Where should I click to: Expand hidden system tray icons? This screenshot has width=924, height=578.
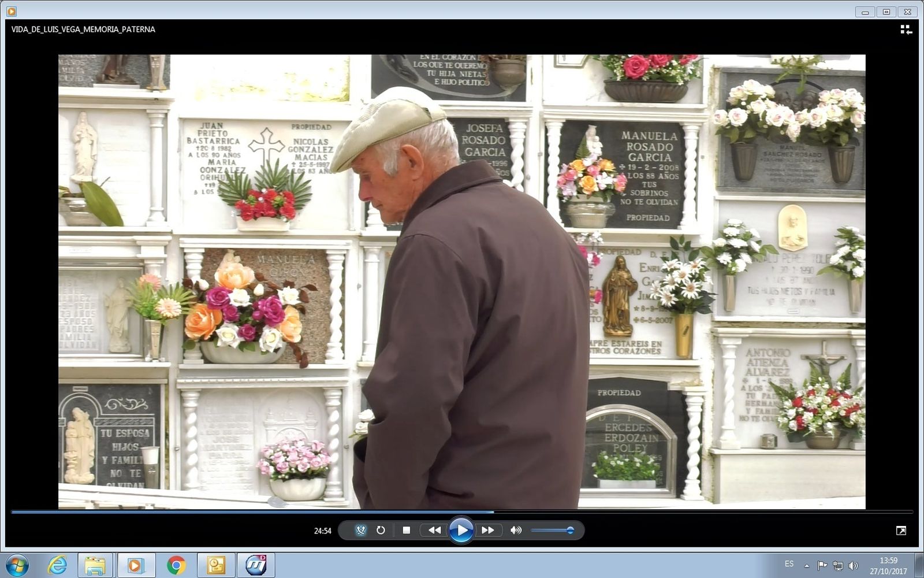coord(806,564)
